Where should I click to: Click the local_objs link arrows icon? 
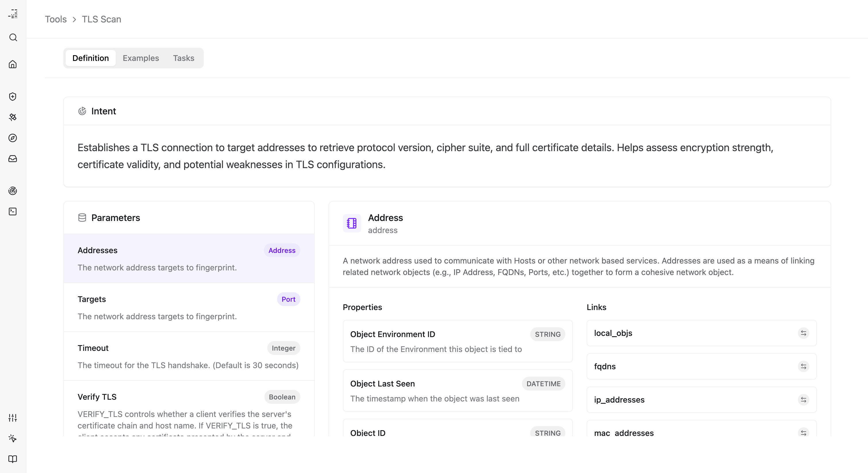tap(803, 333)
